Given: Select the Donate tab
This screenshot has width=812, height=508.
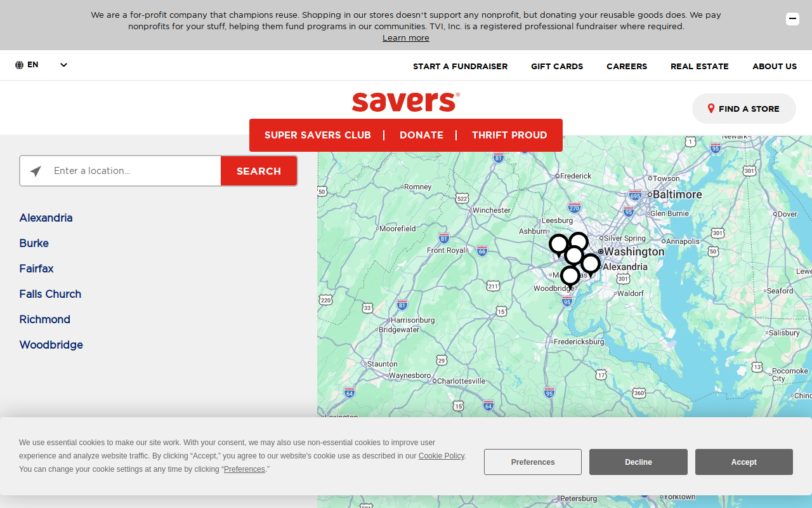Looking at the screenshot, I should pyautogui.click(x=421, y=135).
